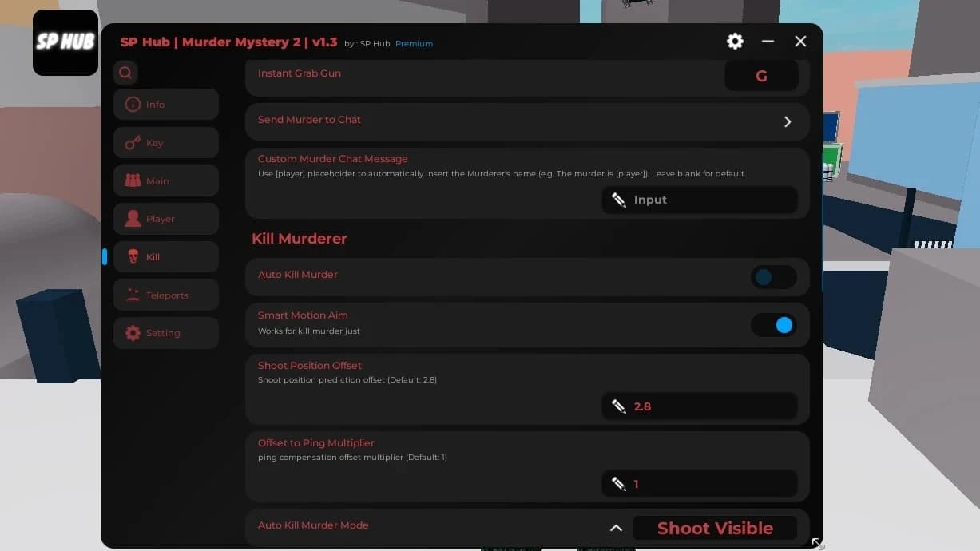The image size is (980, 551).
Task: Click the Kill Murderer section heading
Action: pyautogui.click(x=300, y=239)
